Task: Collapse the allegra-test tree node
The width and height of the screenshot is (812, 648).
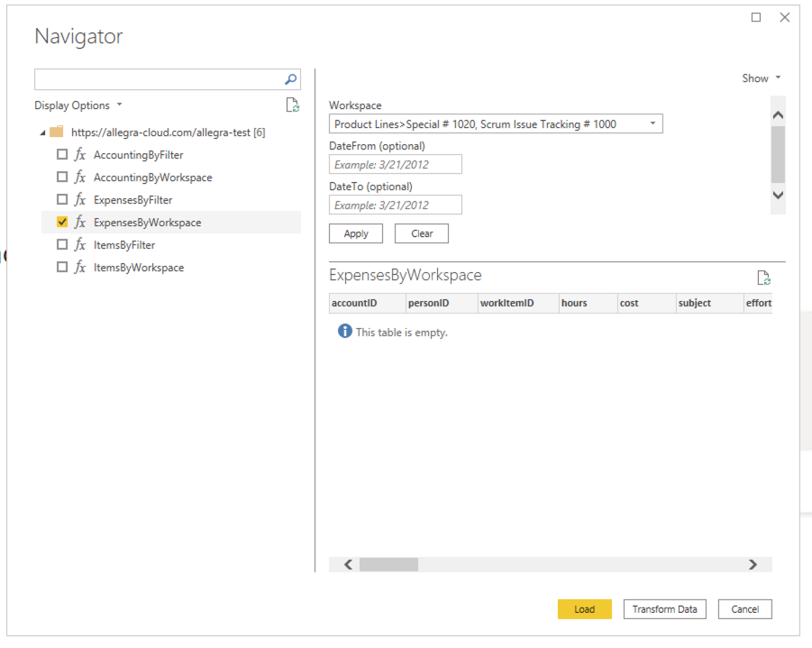Action: point(41,132)
